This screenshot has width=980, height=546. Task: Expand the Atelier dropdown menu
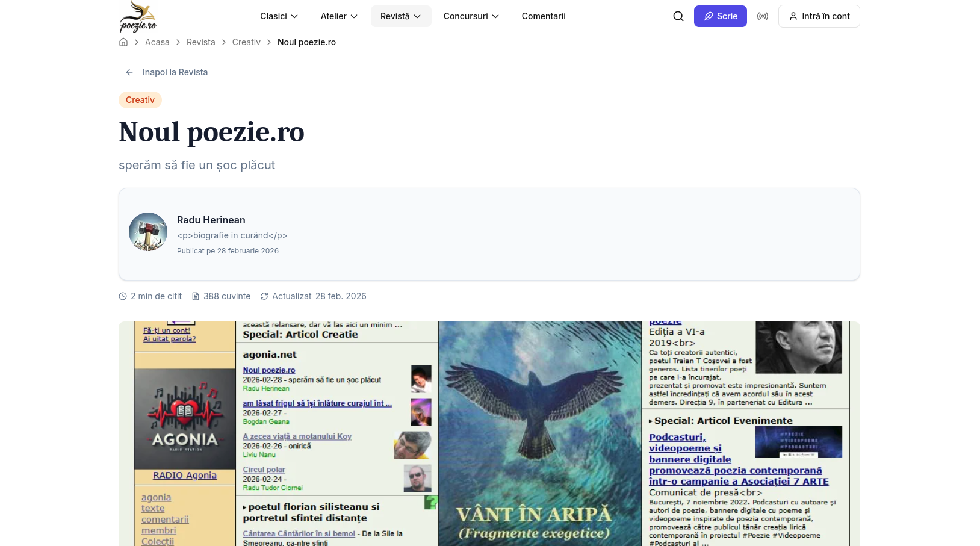tap(339, 16)
